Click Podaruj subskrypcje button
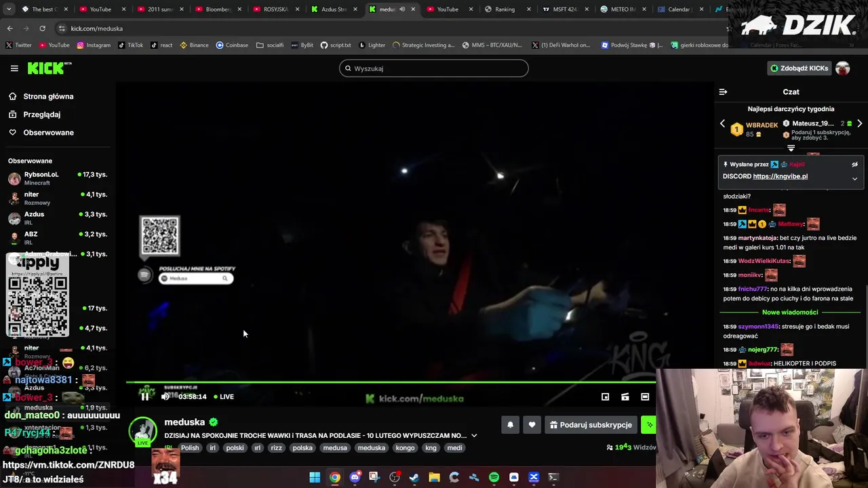This screenshot has height=488, width=868. [x=591, y=425]
